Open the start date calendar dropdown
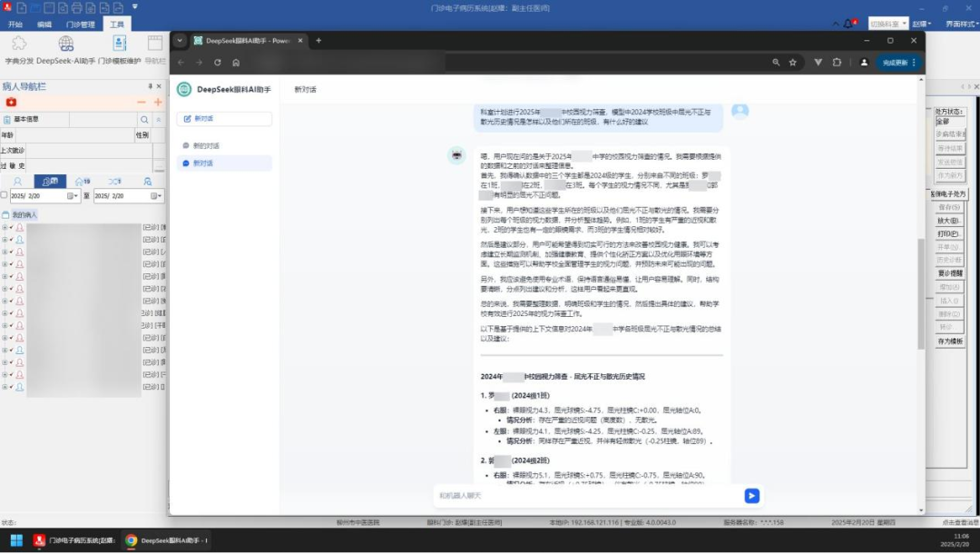This screenshot has height=554, width=980. pos(73,195)
